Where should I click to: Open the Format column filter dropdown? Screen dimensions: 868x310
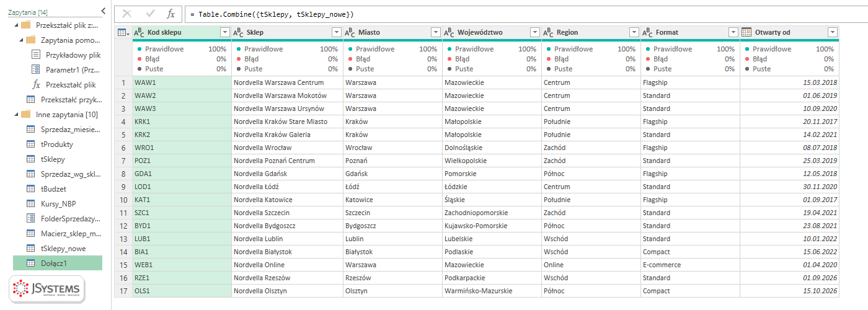tap(733, 32)
